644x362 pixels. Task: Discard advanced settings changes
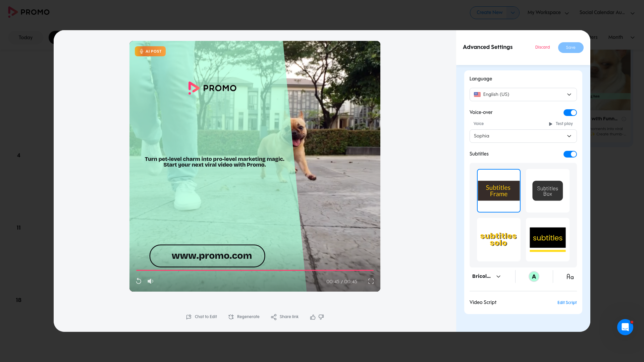(542, 47)
